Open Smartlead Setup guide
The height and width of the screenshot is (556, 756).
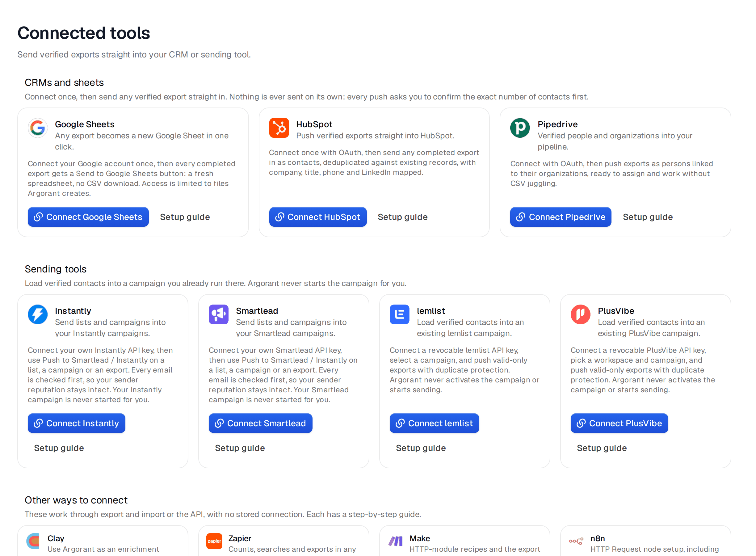click(x=240, y=448)
